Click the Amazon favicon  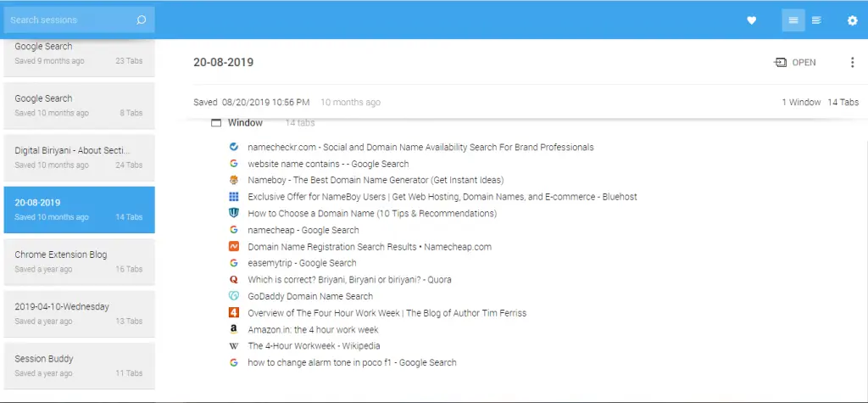[234, 329]
